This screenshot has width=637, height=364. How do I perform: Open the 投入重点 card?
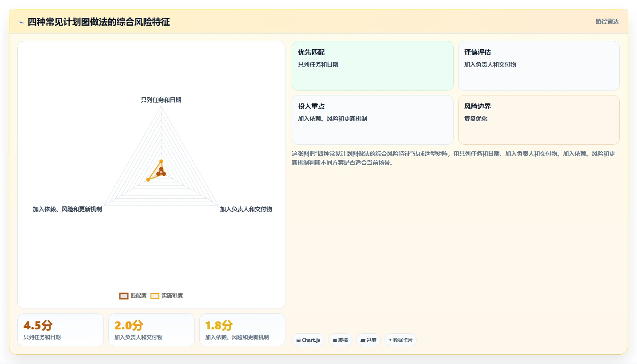point(372,120)
